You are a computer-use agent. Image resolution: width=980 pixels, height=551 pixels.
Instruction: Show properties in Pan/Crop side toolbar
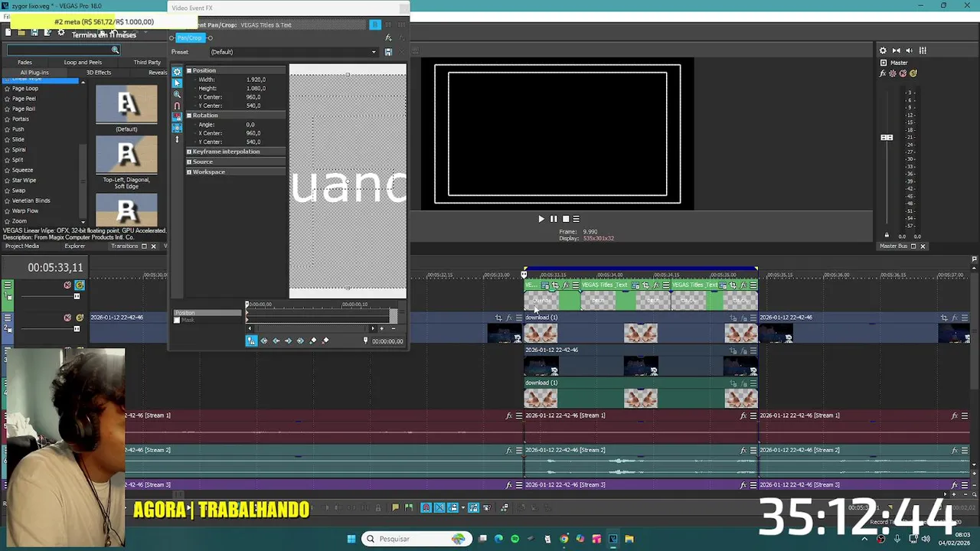click(177, 72)
